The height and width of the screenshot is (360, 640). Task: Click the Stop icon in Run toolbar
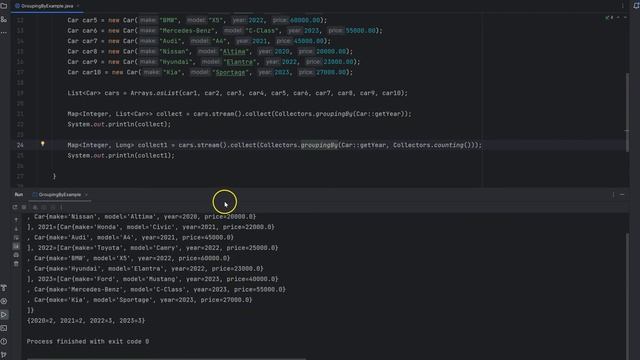click(x=24, y=207)
